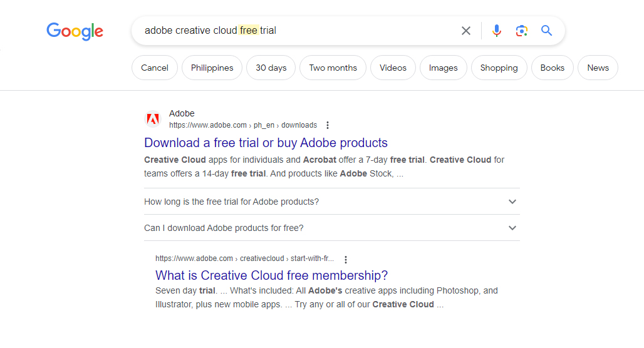
Task: Open three-dot menu beside creativecloud URL
Action: [x=346, y=259]
